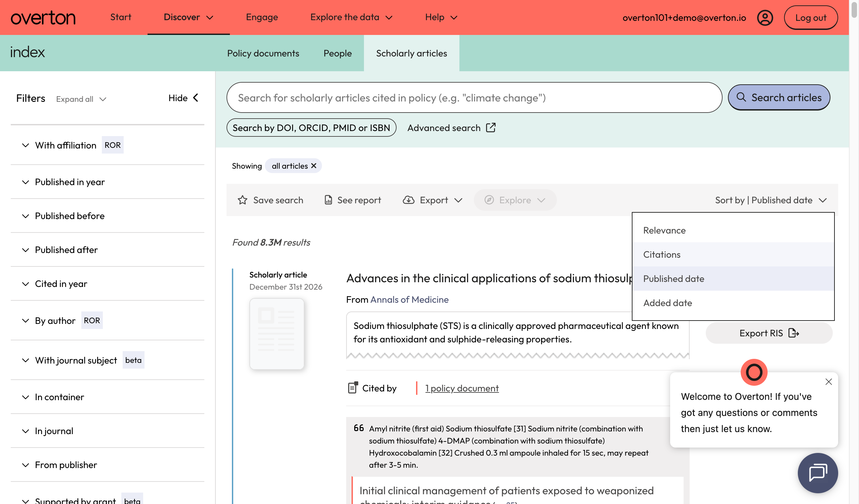The height and width of the screenshot is (504, 859).
Task: Click the Cited by document icon
Action: [353, 388]
